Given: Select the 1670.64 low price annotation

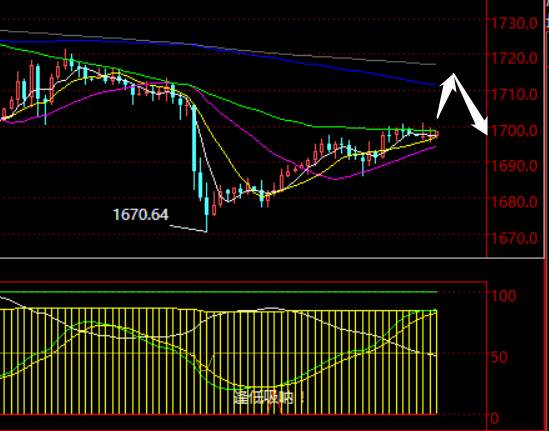Looking at the screenshot, I should [141, 214].
